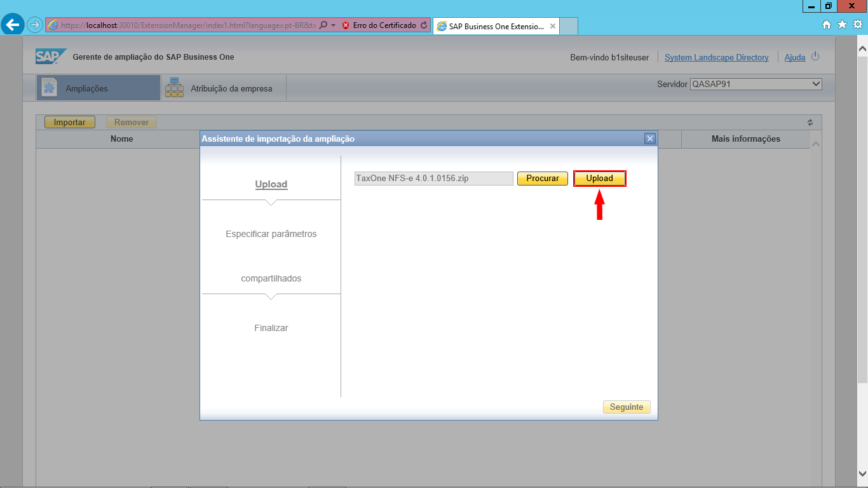The width and height of the screenshot is (868, 488).
Task: Click the Mais informações column header
Action: (x=745, y=139)
